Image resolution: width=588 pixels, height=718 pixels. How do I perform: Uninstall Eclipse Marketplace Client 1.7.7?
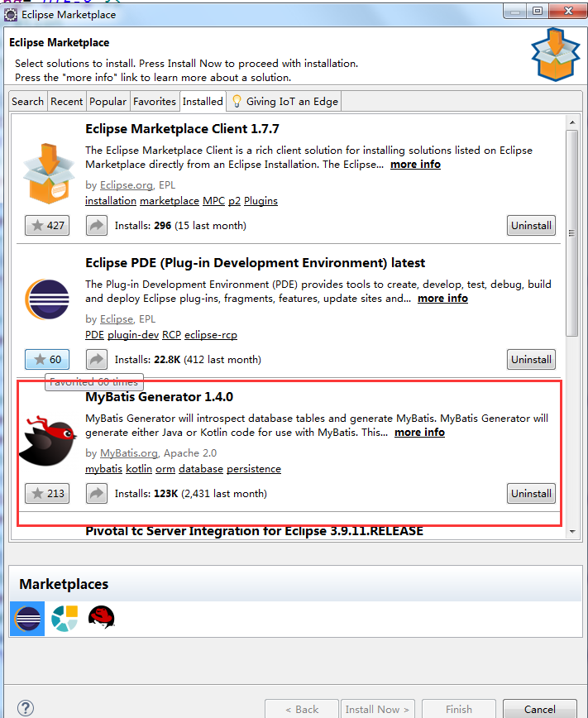coord(531,225)
